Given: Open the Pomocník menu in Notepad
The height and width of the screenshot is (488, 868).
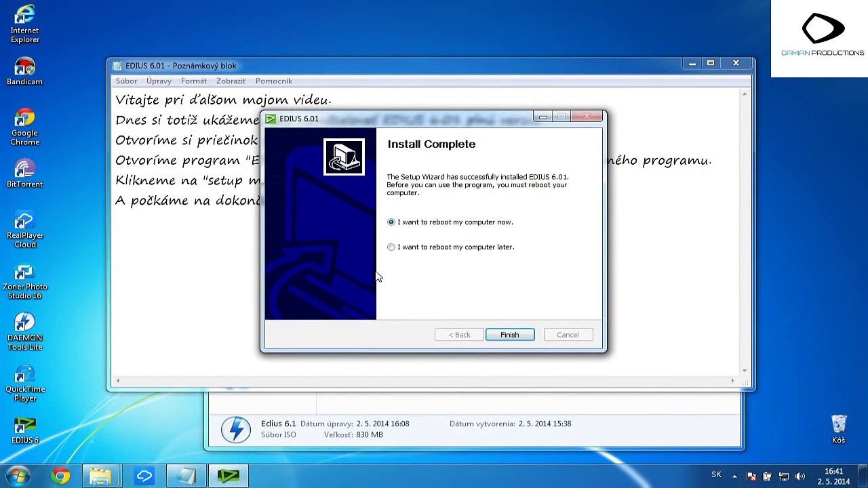Looking at the screenshot, I should 274,81.
